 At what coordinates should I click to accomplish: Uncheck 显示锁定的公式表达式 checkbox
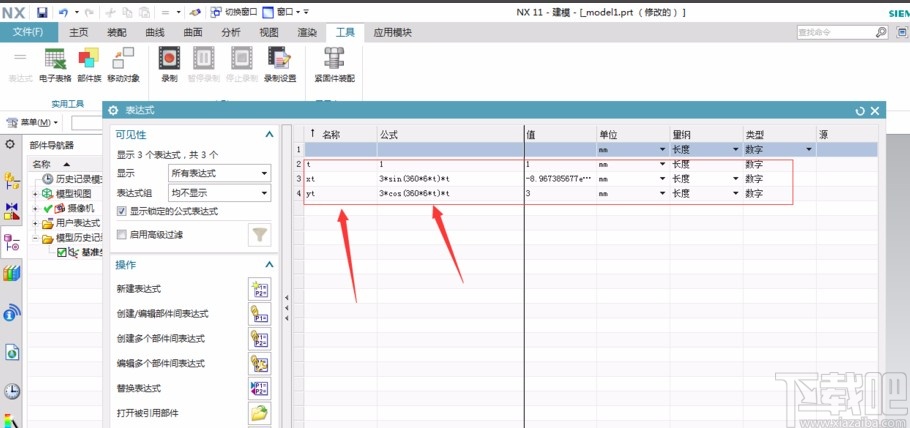coord(121,211)
